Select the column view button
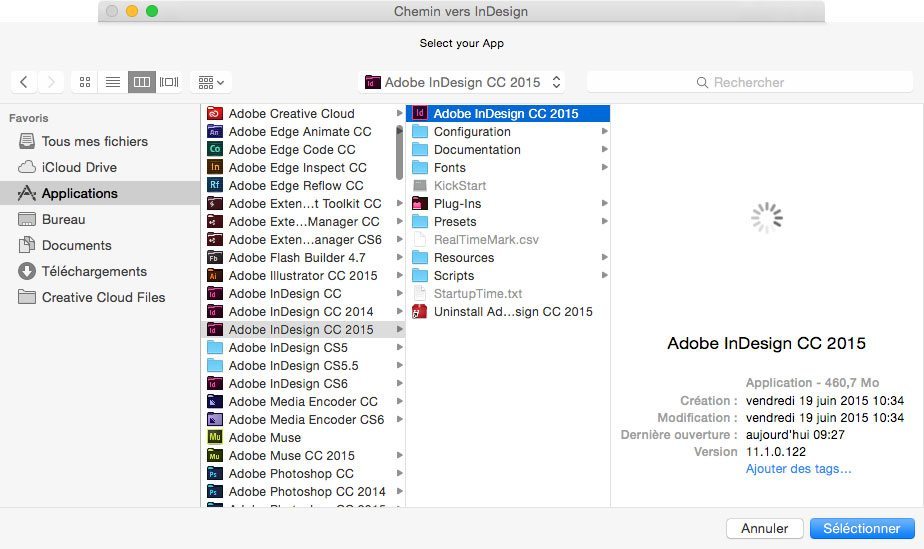924x549 pixels. pos(142,82)
